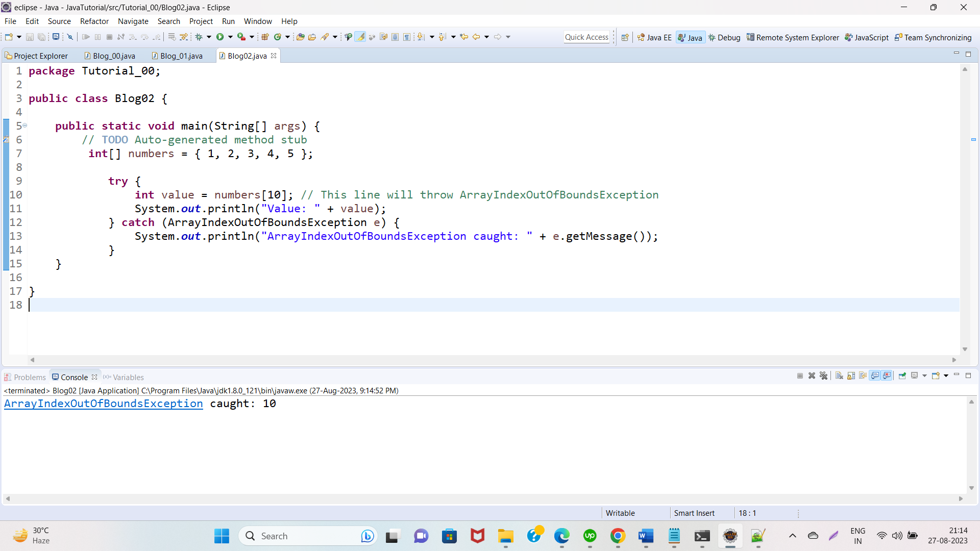Screen dimensions: 980x551
Task: Click the Open Console icon
Action: [x=936, y=375]
